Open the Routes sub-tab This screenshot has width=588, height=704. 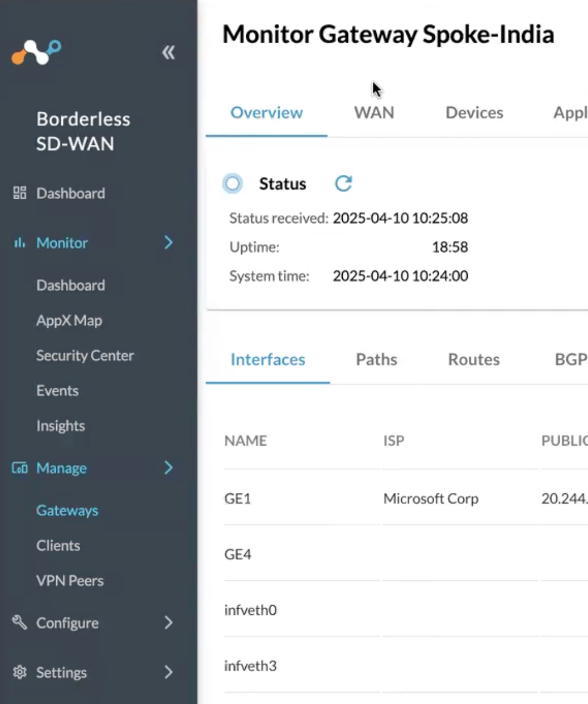click(474, 359)
